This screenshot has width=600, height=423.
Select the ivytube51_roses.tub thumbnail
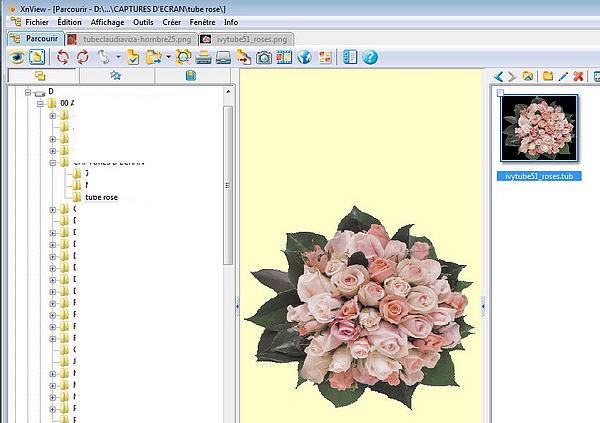click(x=539, y=128)
